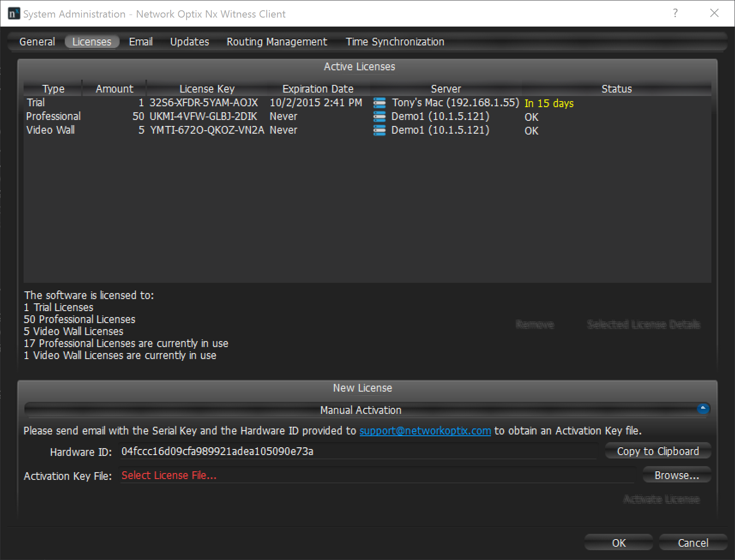Click expiration date 10/2/2015 2:41 PM
Viewport: 735px width, 560px height.
pyautogui.click(x=316, y=103)
